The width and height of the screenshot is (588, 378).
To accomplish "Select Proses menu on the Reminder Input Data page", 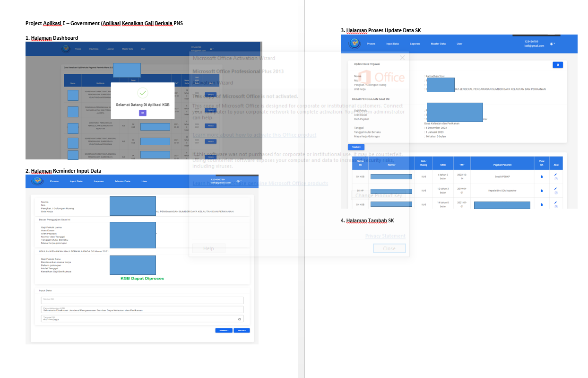I will 54,181.
